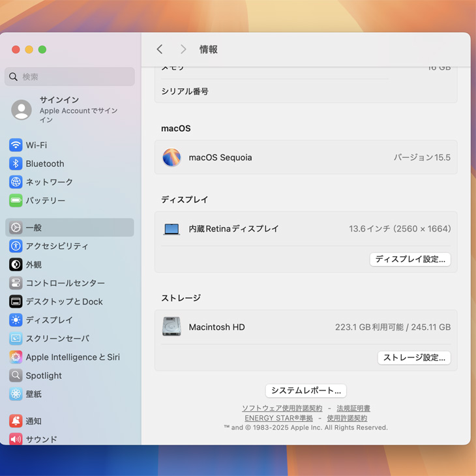Select スクリーンセーバ label in sidebar
Screen dimensions: 476x476
[57, 338]
